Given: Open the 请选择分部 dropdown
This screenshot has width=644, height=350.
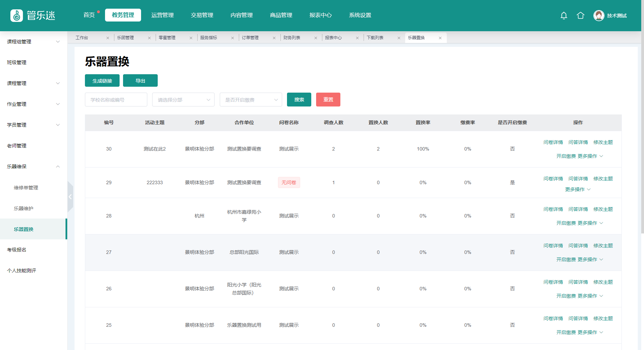Looking at the screenshot, I should tap(183, 100).
